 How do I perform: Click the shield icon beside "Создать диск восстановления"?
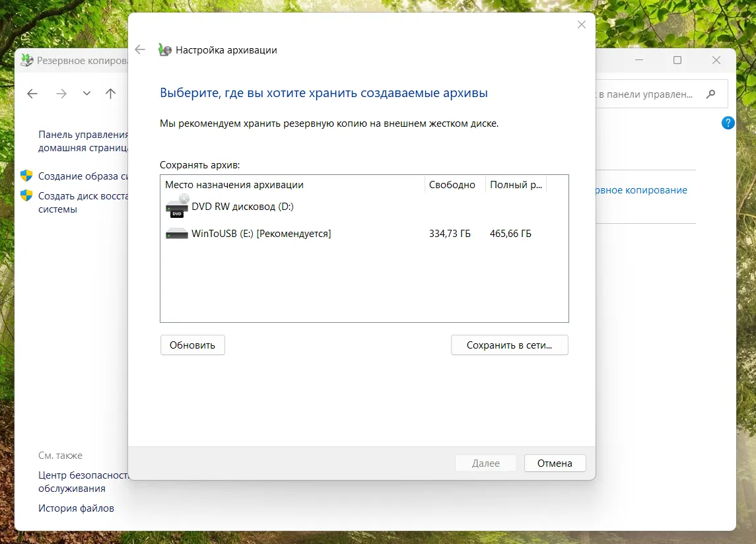(x=26, y=196)
